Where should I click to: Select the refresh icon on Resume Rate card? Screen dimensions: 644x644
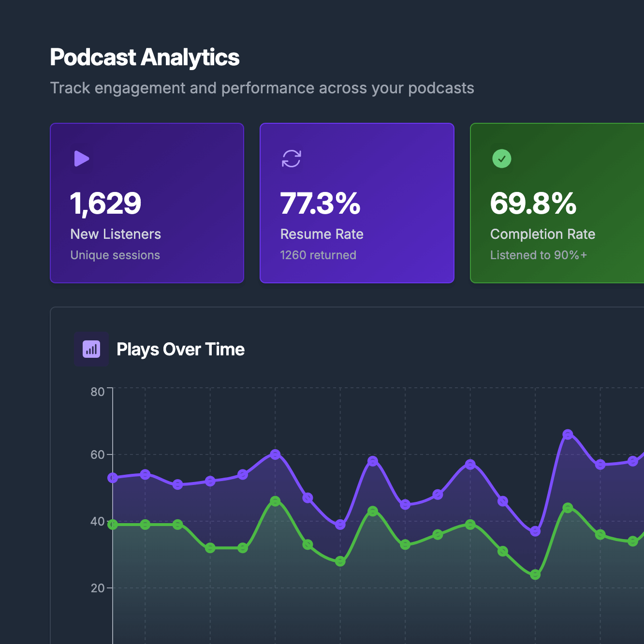[291, 159]
